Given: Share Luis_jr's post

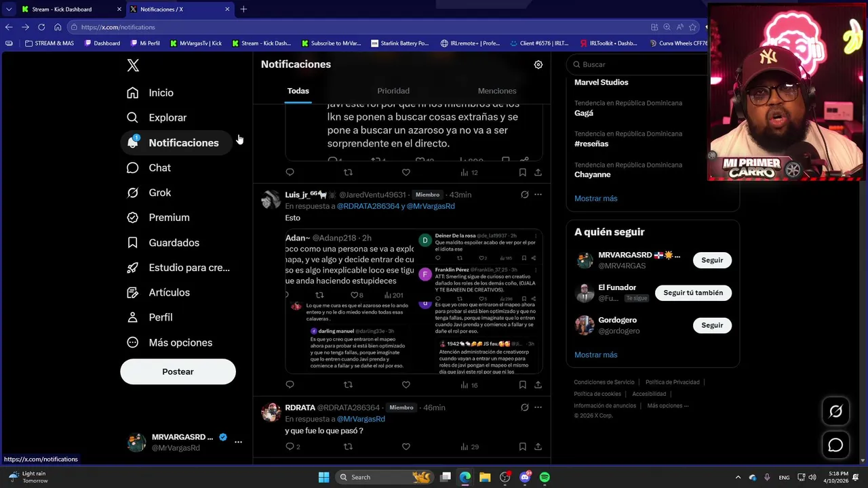Looking at the screenshot, I should (538, 385).
